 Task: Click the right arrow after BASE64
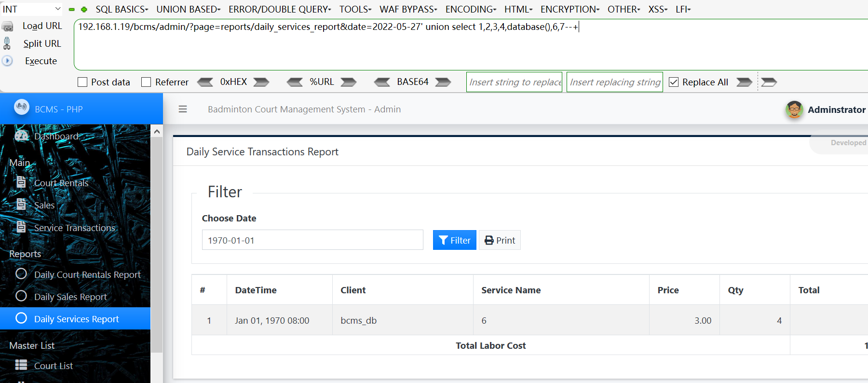(x=443, y=82)
